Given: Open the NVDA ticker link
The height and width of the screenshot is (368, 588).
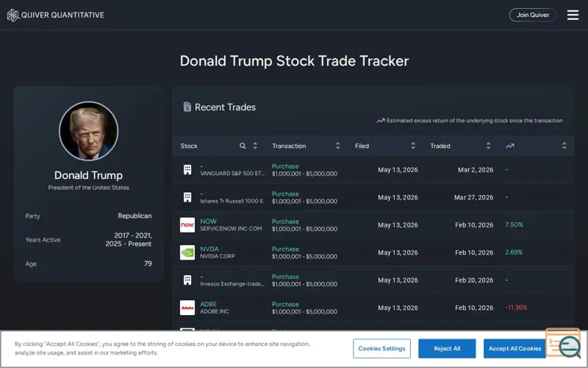Looking at the screenshot, I should click(x=209, y=249).
